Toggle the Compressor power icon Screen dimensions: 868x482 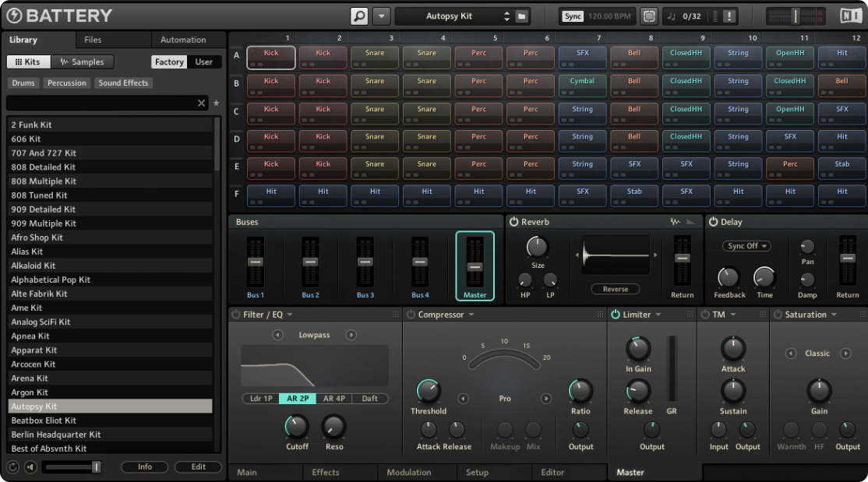pos(411,315)
